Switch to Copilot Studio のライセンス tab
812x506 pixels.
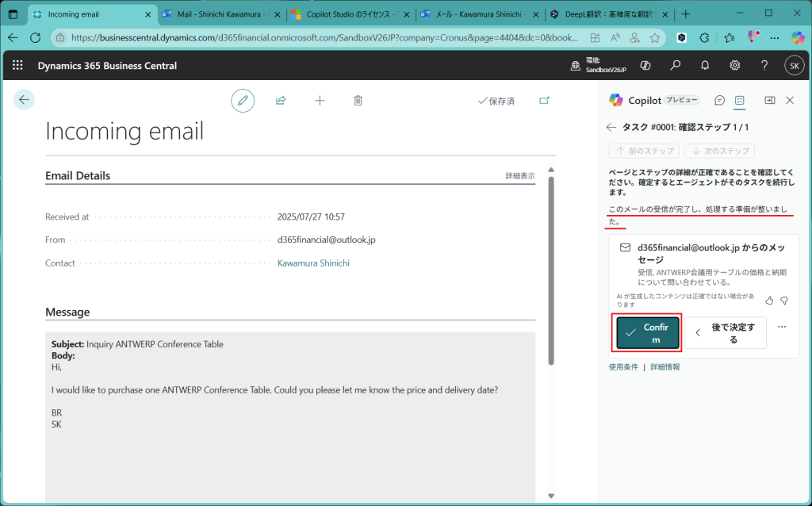(351, 14)
